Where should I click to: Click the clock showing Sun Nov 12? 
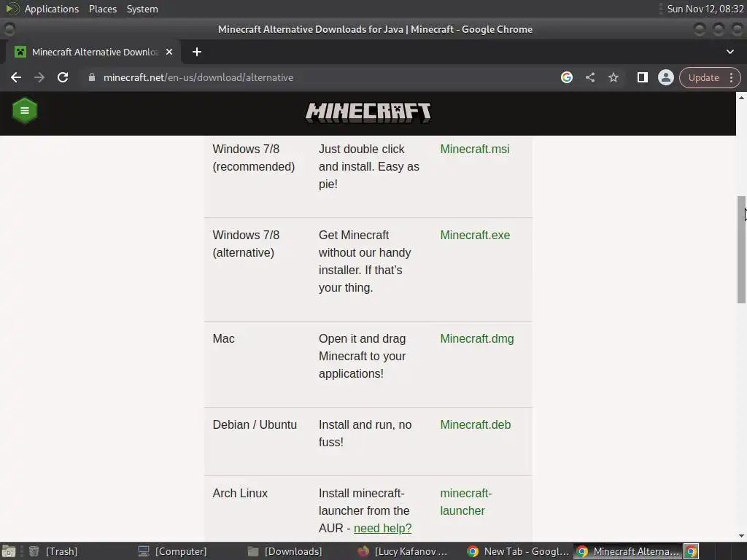coord(705,9)
